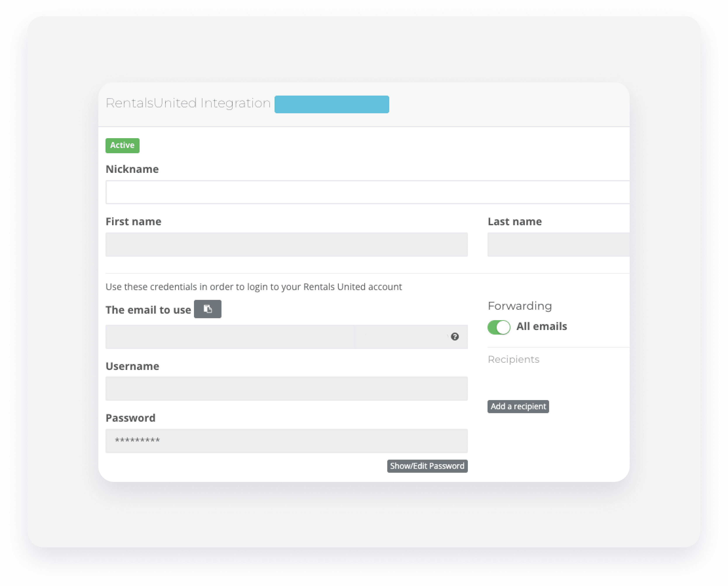Click the Username input field
Viewport: 728px width, 586px height.
[x=286, y=388]
